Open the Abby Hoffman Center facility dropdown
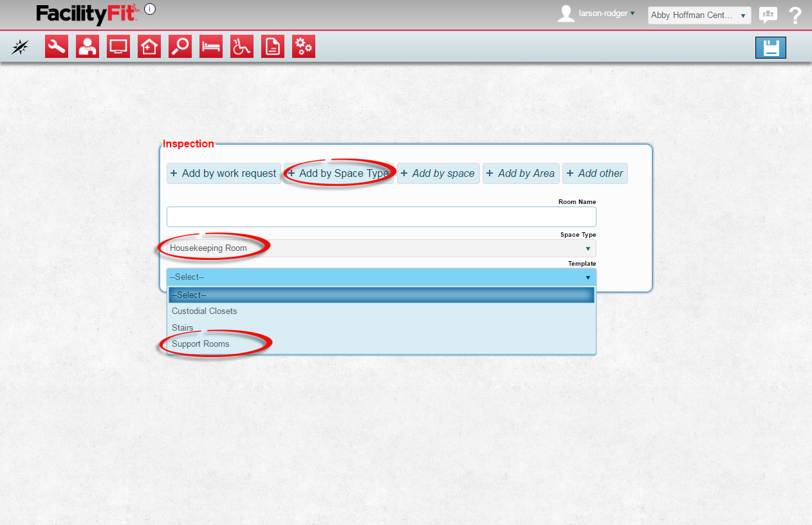 pyautogui.click(x=699, y=15)
